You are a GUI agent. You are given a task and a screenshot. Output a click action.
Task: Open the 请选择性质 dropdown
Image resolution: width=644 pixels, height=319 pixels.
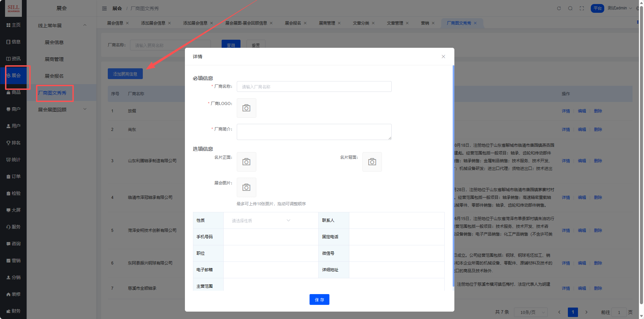260,221
